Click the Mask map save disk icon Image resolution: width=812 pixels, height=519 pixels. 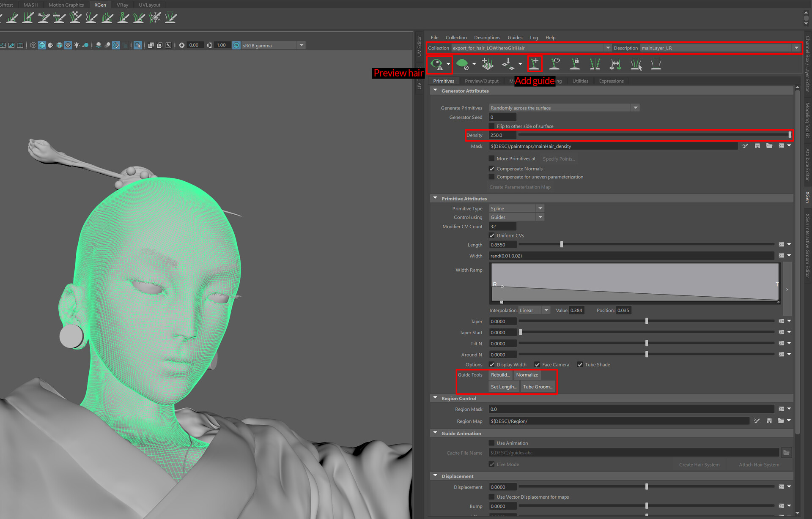757,146
